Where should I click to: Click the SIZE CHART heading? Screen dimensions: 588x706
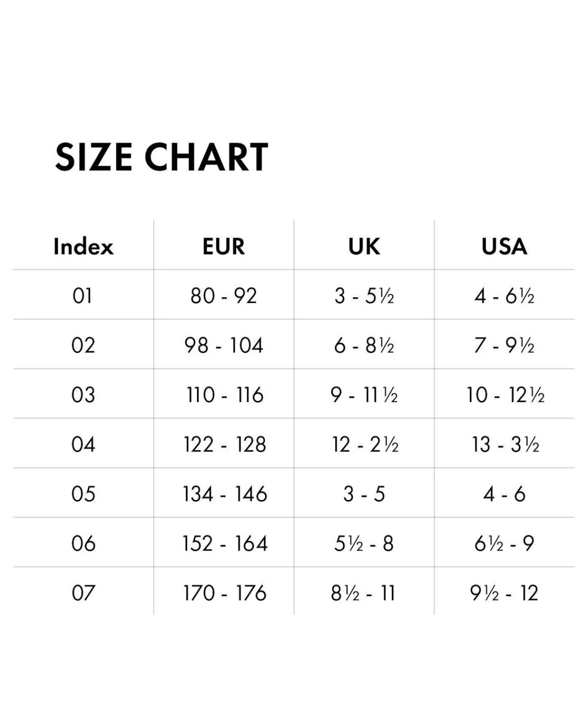tap(161, 157)
